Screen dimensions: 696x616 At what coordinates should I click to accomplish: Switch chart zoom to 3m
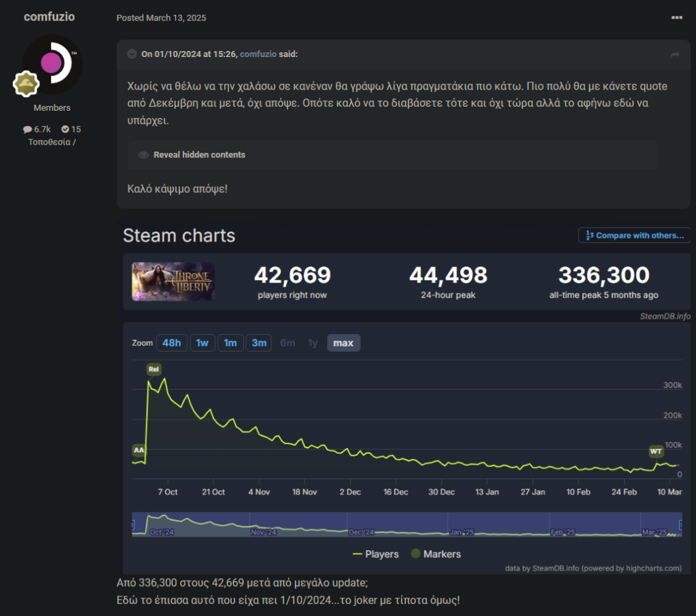(259, 343)
